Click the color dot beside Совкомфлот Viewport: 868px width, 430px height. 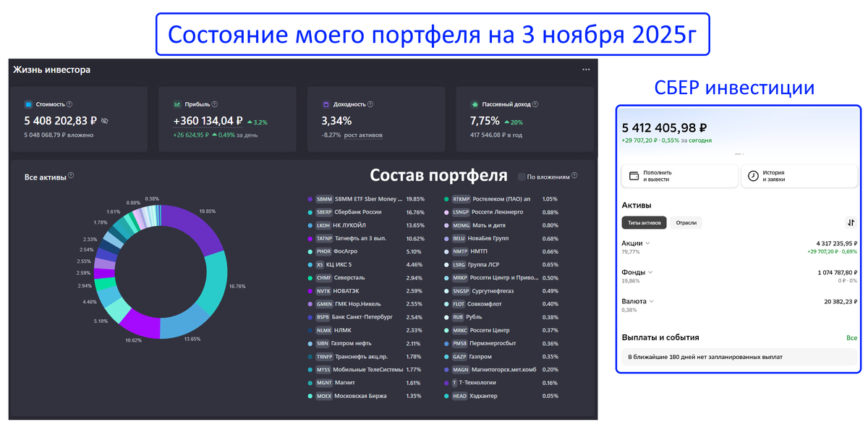[x=447, y=304]
